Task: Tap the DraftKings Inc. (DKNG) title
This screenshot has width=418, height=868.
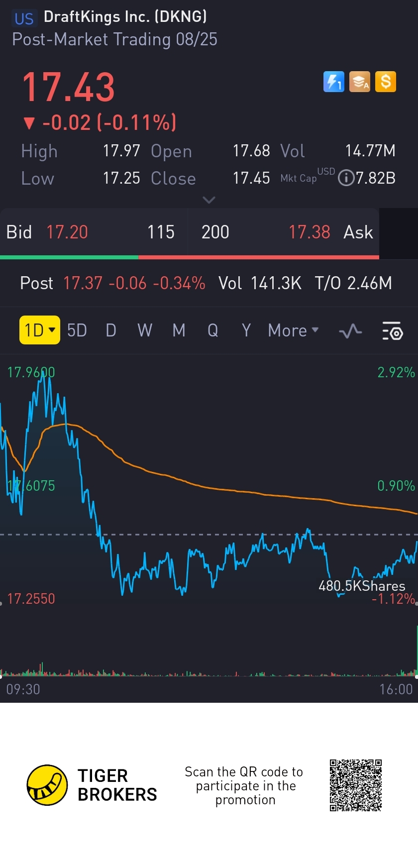Action: (x=125, y=17)
